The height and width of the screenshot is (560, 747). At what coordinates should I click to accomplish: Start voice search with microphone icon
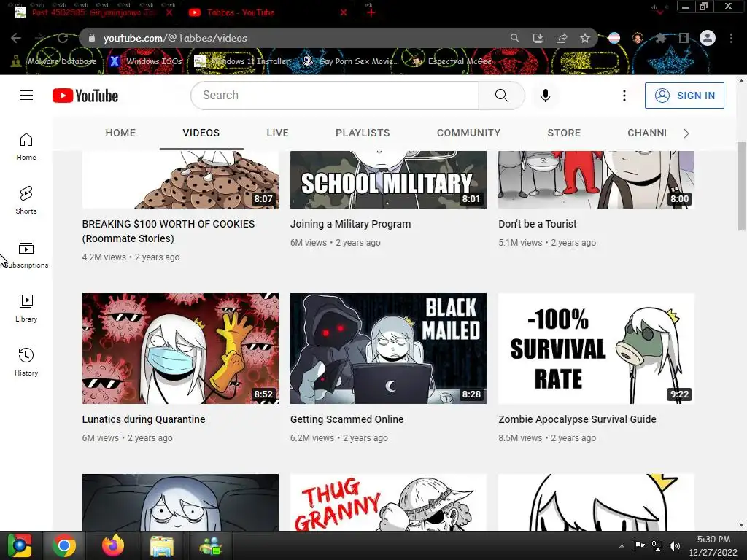546,96
